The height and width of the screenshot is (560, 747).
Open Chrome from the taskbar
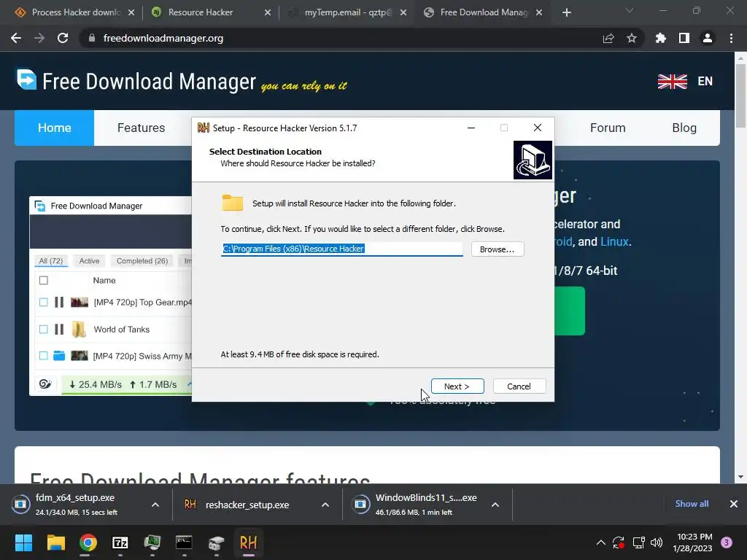tap(88, 542)
